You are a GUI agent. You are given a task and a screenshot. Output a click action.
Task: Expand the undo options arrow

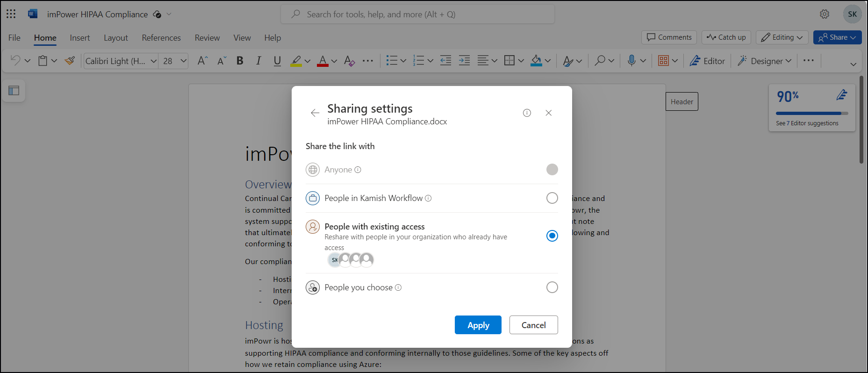click(x=28, y=61)
